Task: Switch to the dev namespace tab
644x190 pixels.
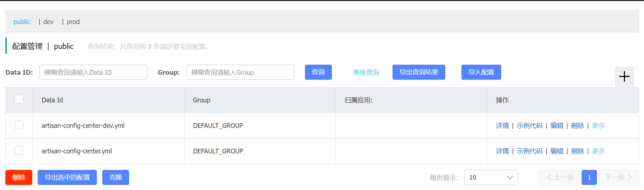Action: [x=48, y=22]
